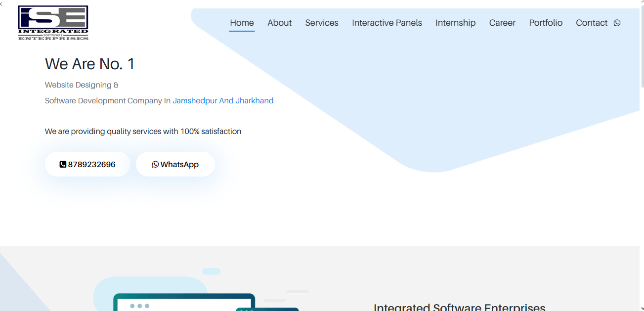
Task: Click the ISE Integrated Software Enterprises logo
Action: [x=53, y=23]
